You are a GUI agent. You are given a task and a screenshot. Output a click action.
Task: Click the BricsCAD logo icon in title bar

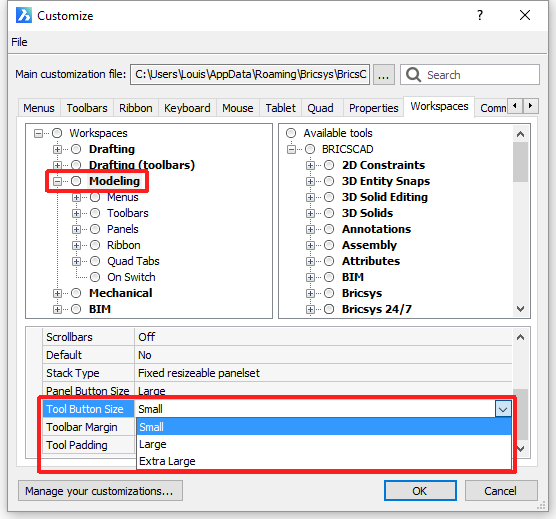24,16
